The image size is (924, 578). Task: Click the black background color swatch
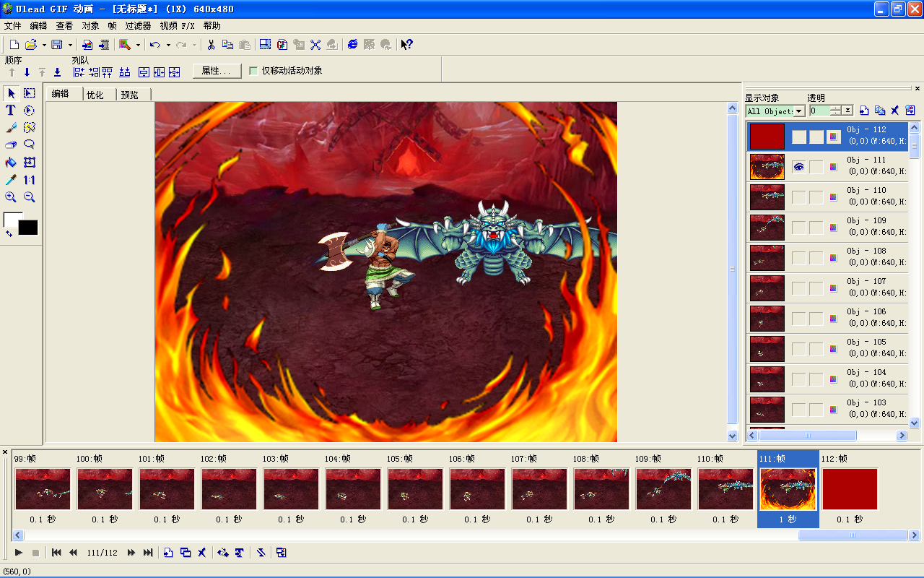(x=28, y=228)
